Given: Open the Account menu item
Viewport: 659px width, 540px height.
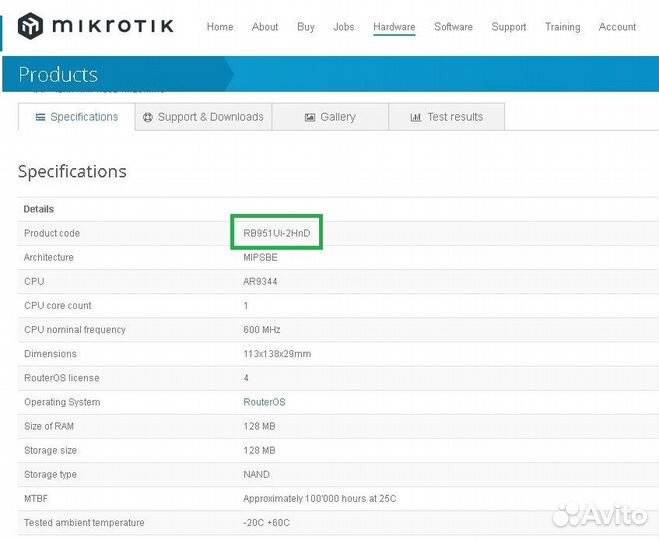Looking at the screenshot, I should coord(617,27).
